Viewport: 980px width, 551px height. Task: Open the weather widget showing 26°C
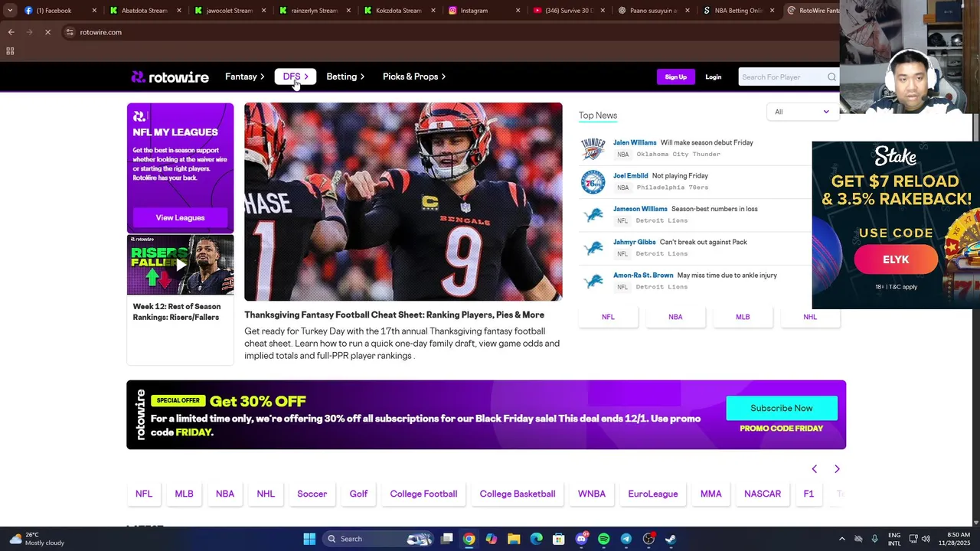click(37, 539)
